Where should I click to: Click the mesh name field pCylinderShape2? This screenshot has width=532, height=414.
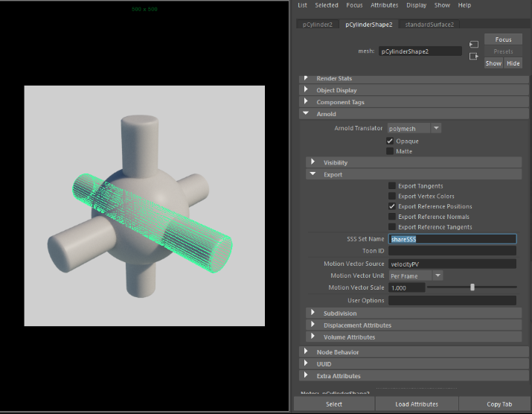[x=420, y=51]
